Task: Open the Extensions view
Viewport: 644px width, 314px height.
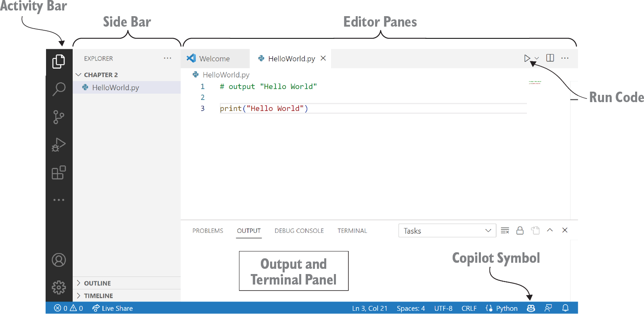Action: click(59, 173)
